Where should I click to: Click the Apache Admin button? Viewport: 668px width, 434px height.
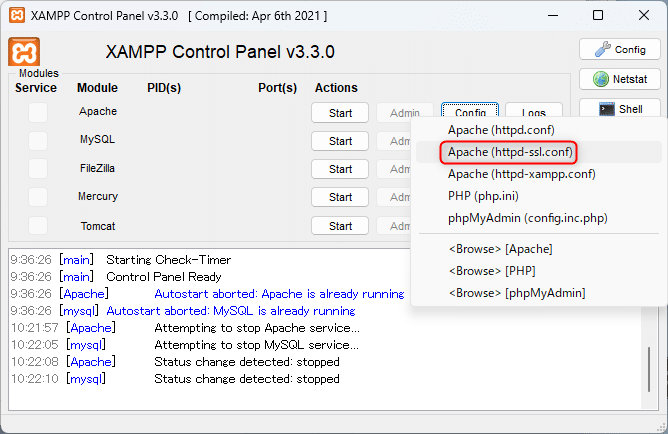click(x=405, y=112)
